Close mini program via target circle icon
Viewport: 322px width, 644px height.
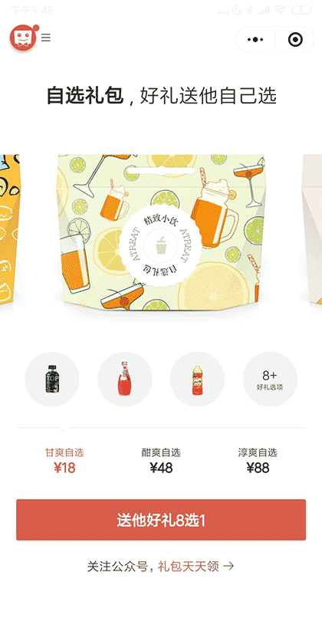(x=295, y=39)
